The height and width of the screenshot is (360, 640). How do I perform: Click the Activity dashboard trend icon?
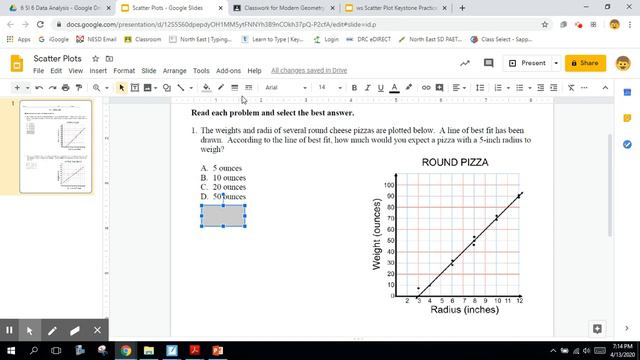pyautogui.click(x=465, y=63)
